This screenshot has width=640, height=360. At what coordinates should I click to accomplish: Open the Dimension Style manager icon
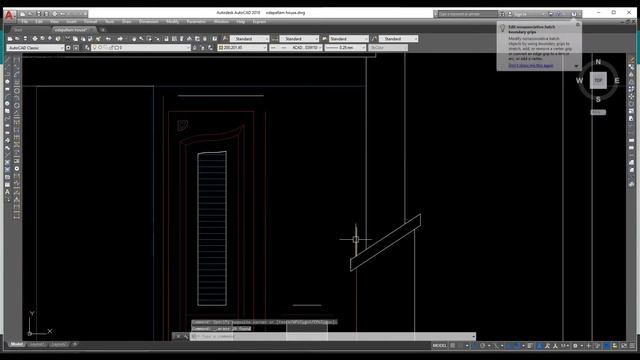[x=275, y=39]
